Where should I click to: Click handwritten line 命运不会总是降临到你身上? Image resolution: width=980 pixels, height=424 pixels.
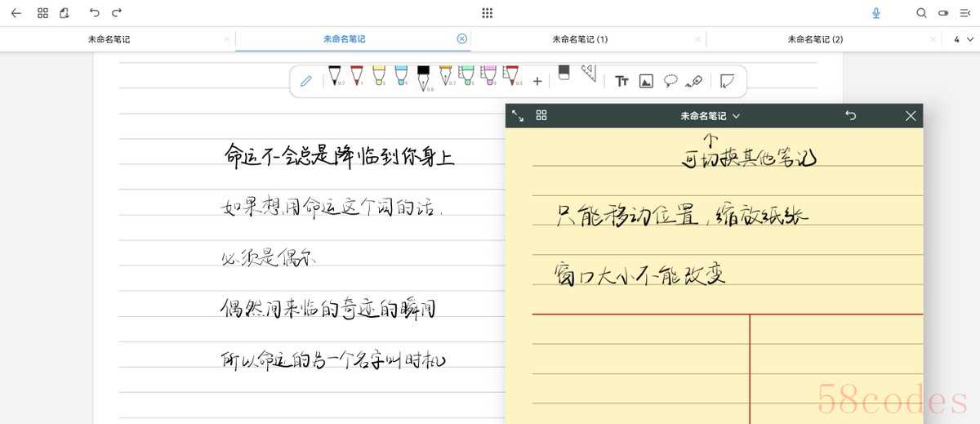[x=340, y=154]
